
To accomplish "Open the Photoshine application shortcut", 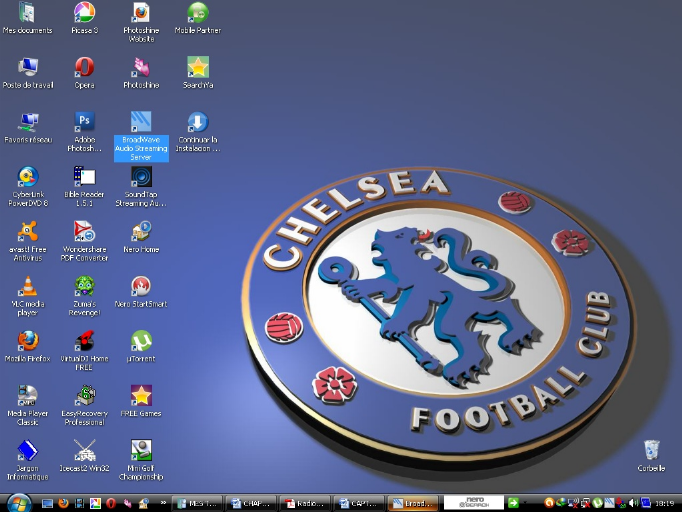I will click(141, 74).
